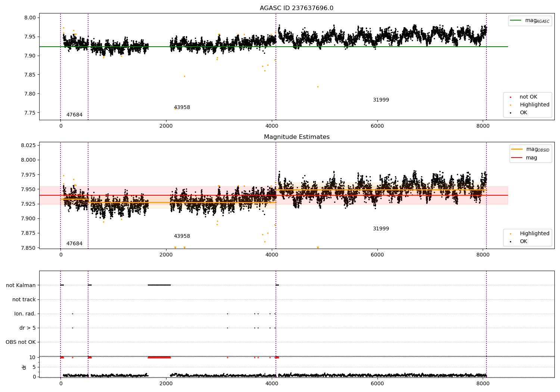
Task: Click the green line sample in the mag AGASC legend
Action: tap(516, 21)
